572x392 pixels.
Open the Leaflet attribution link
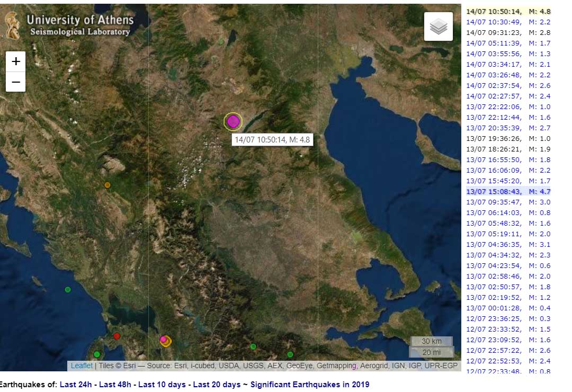pos(82,366)
